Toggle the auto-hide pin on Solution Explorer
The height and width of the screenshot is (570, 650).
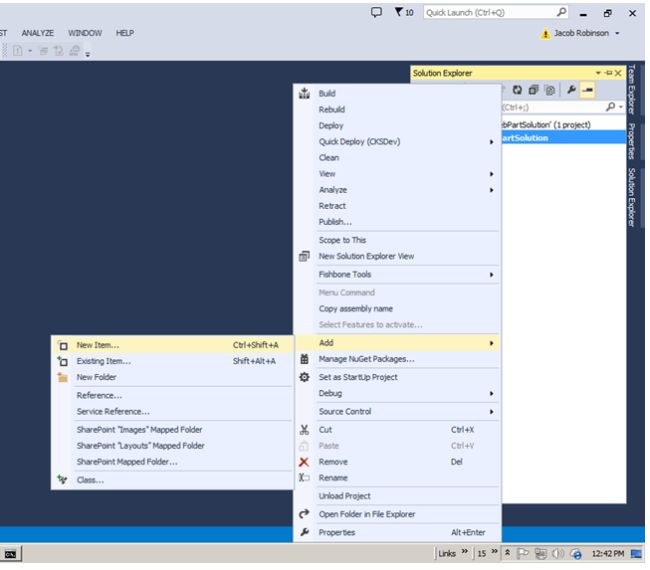point(609,73)
